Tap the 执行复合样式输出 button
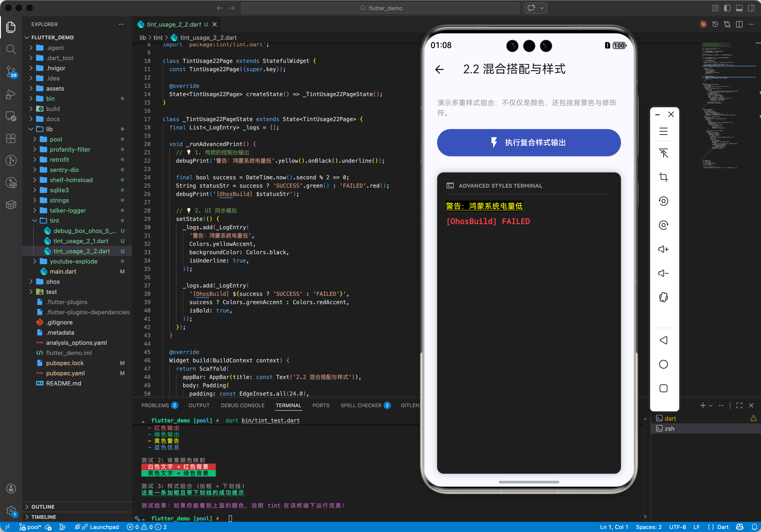Viewport: 761px width, 532px height. tap(529, 143)
